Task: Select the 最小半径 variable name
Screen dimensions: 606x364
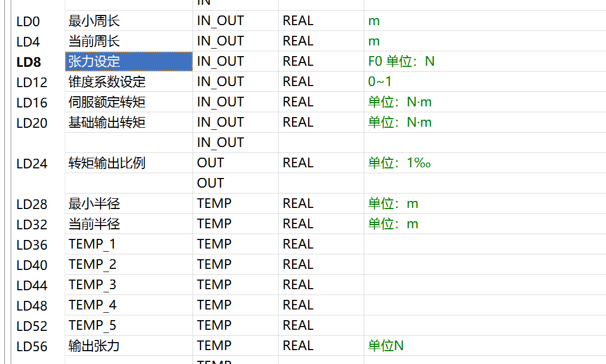Action: coord(94,204)
